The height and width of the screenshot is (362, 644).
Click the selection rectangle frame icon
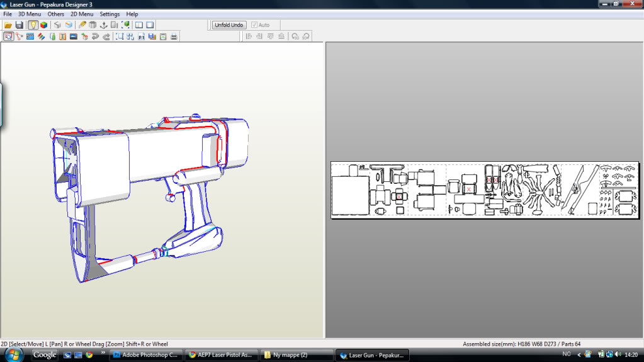pyautogui.click(x=120, y=37)
